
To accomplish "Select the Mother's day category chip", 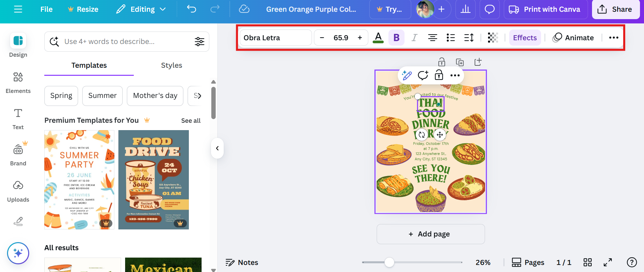I will pyautogui.click(x=155, y=96).
